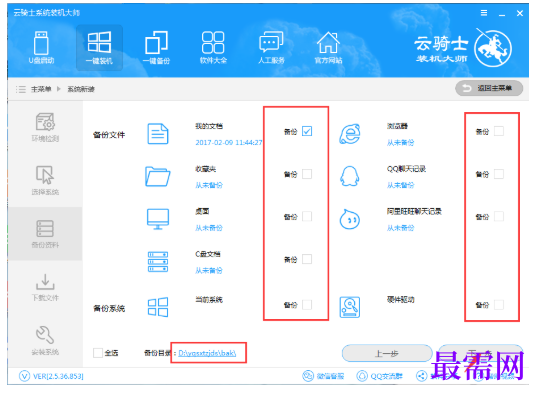Click the 云骑士 knight logo
543x397 pixels.
(492, 48)
